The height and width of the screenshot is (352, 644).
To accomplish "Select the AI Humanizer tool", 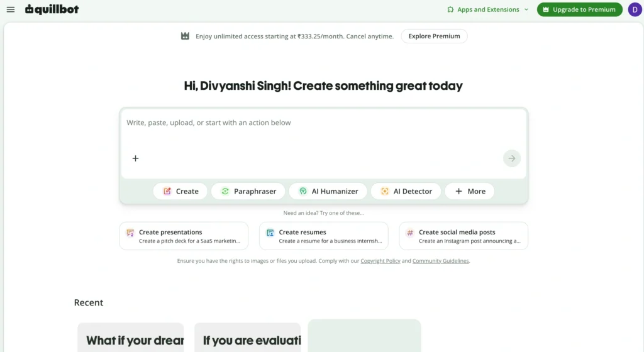I will coord(328,191).
